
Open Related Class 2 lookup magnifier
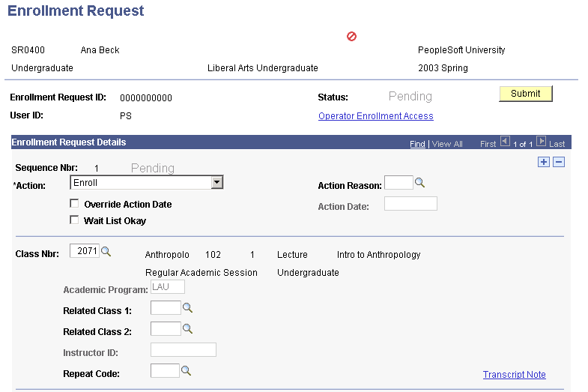[x=187, y=329]
